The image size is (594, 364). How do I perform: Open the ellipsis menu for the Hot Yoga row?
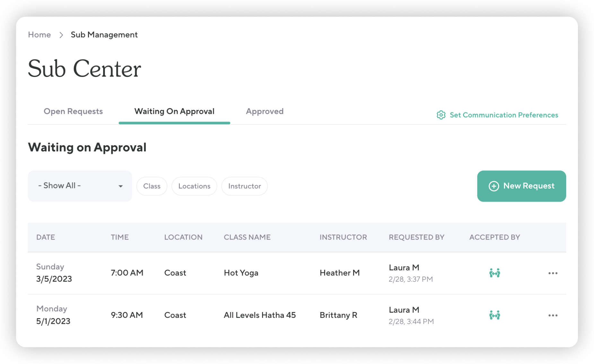tap(553, 273)
